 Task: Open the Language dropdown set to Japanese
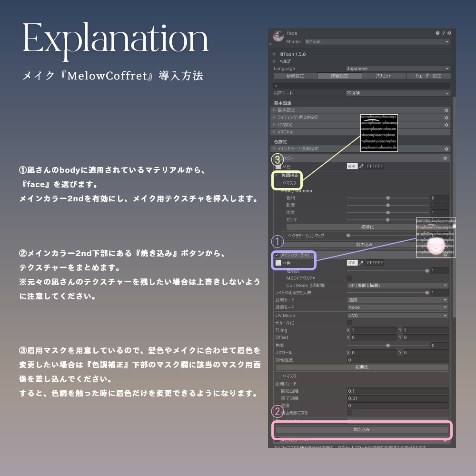click(397, 69)
